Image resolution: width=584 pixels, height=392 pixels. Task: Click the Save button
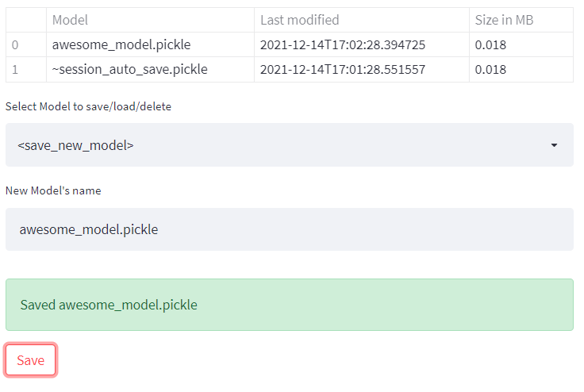(31, 360)
